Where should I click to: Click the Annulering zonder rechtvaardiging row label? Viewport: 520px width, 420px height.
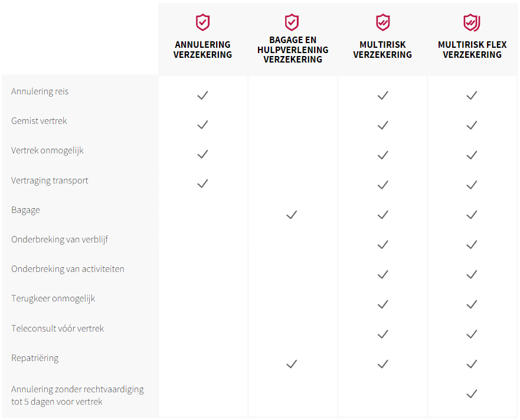tap(77, 395)
